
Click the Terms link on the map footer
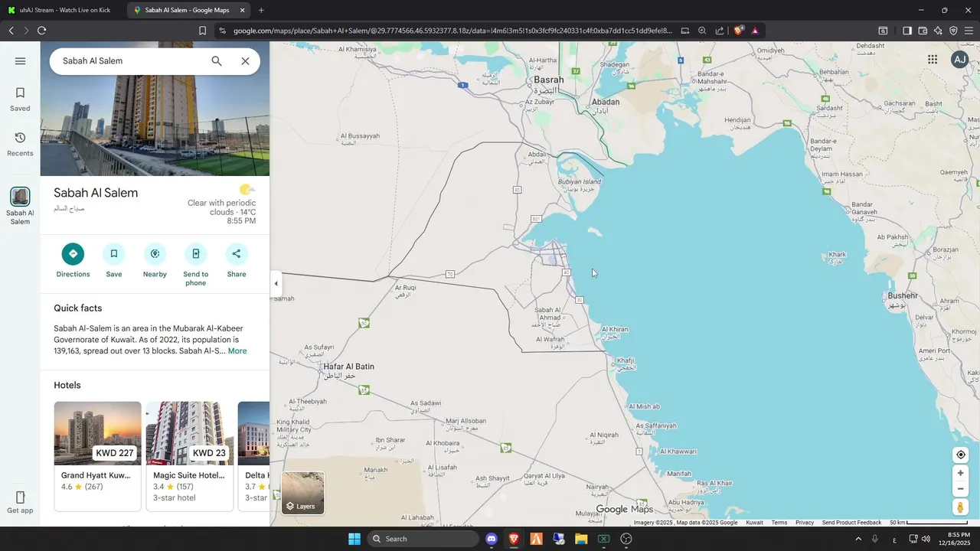[779, 523]
